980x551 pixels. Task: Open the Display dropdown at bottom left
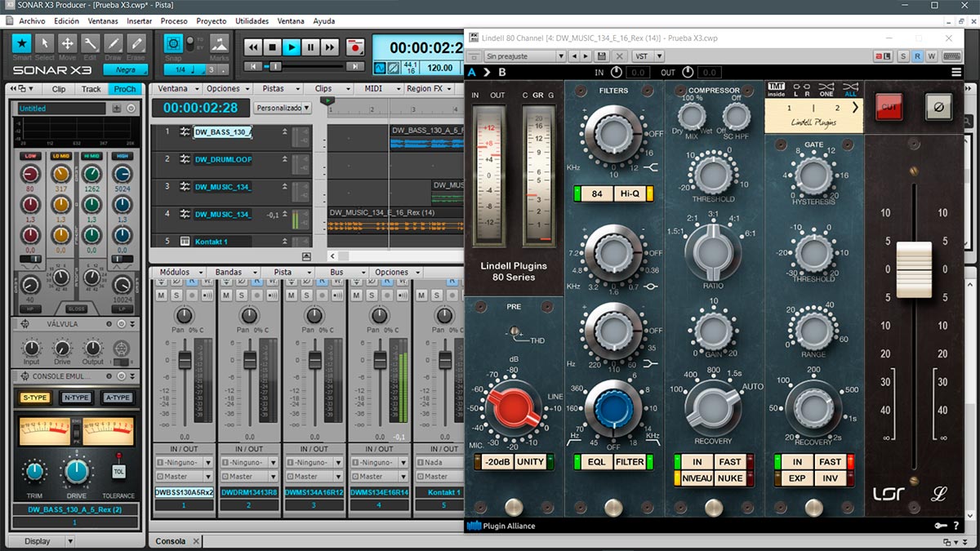pos(42,541)
